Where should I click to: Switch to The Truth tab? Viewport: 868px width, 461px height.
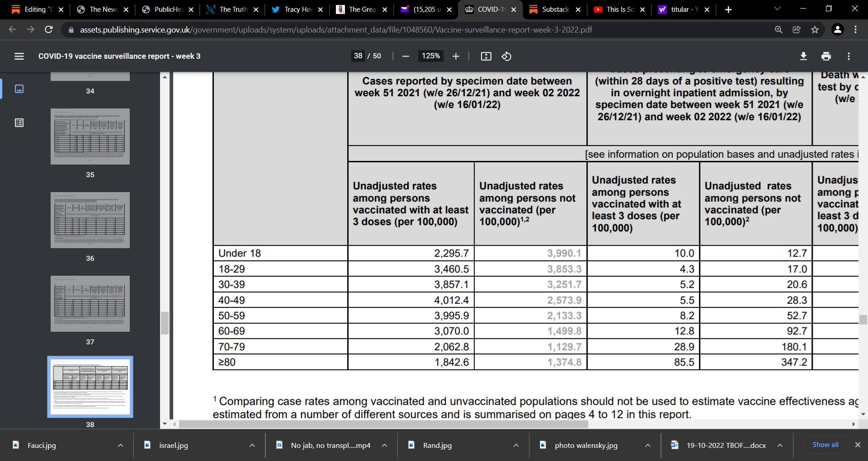[233, 9]
